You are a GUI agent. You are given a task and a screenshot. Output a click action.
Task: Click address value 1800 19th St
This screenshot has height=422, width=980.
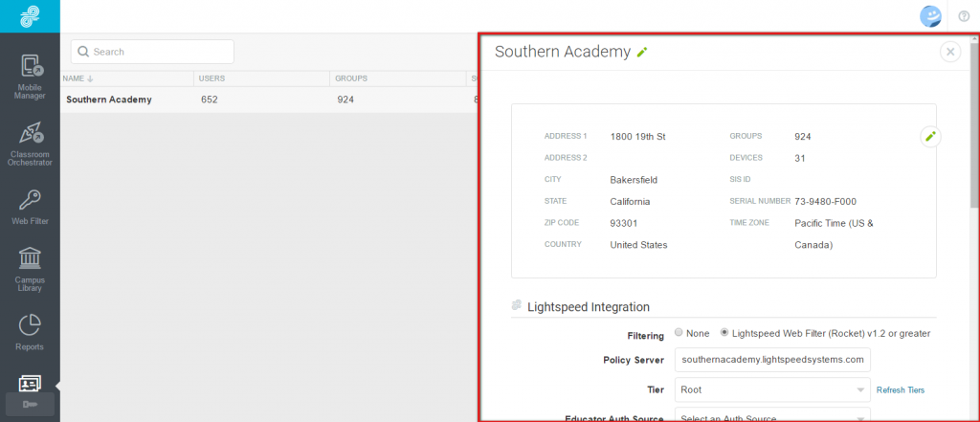pyautogui.click(x=637, y=136)
